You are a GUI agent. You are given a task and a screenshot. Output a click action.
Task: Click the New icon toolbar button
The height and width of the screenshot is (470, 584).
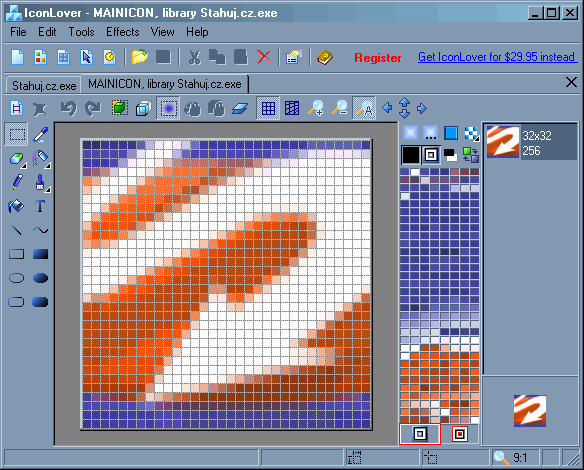[x=17, y=58]
